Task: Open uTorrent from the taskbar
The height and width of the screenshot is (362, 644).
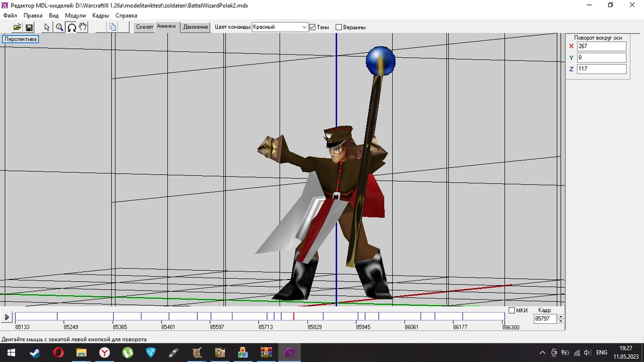Action: (128, 352)
